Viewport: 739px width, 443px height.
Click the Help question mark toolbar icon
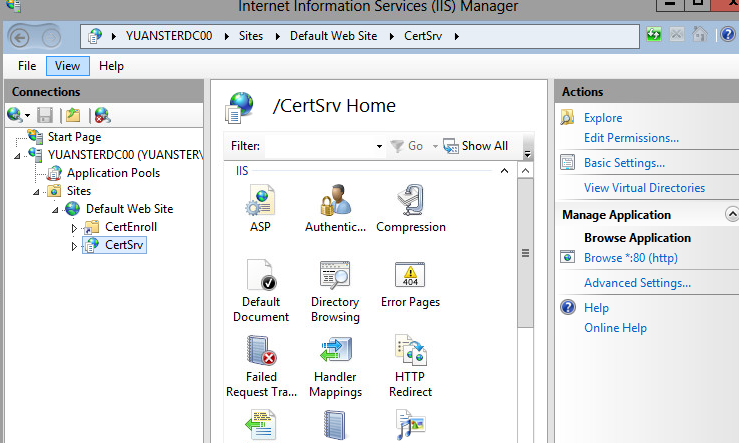point(728,34)
